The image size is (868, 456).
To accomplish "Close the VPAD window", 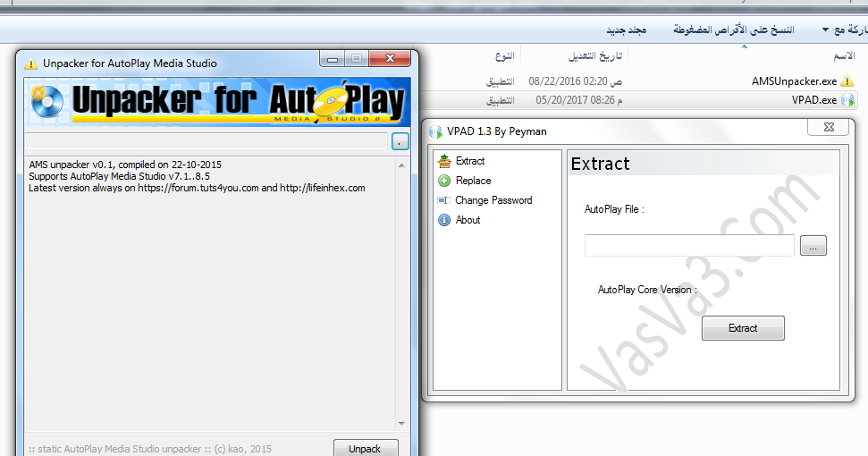I will 828,127.
